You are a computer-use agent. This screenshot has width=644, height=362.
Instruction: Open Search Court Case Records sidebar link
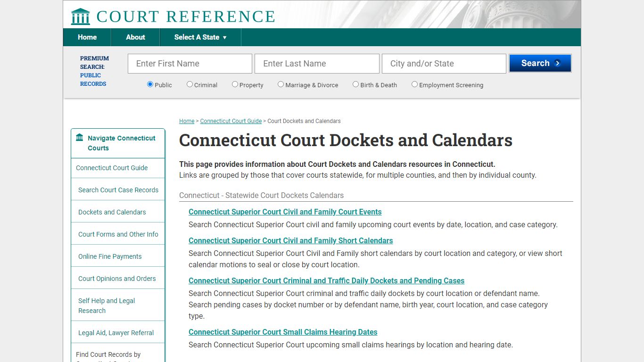(118, 190)
